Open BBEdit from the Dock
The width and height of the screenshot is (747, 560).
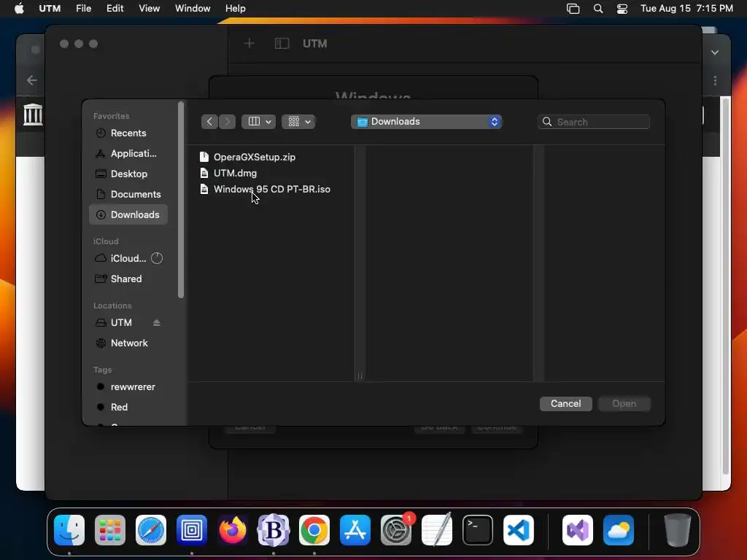pyautogui.click(x=274, y=530)
